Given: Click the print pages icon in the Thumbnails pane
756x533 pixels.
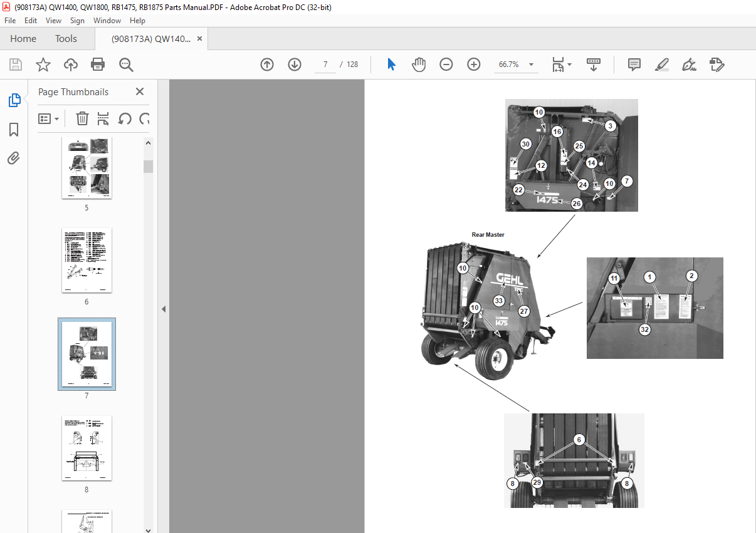Looking at the screenshot, I should coord(103,118).
